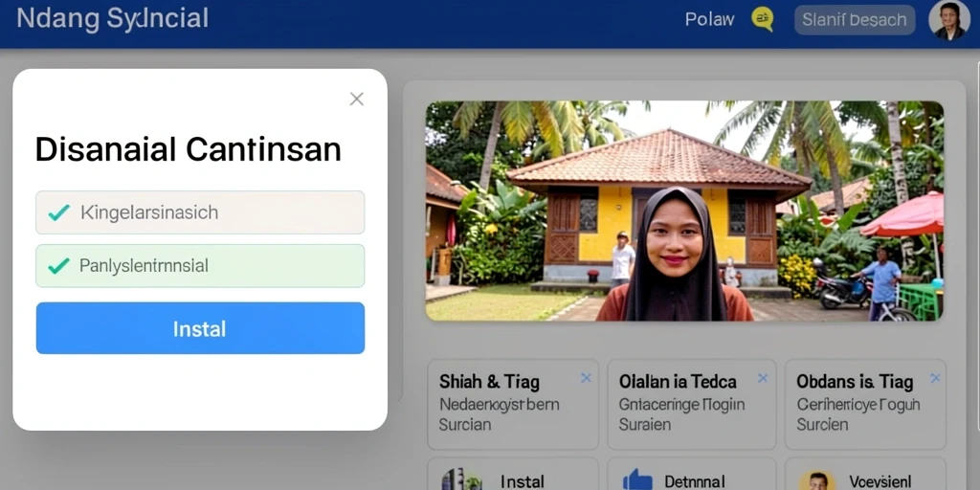This screenshot has width=980, height=490.
Task: Open the Detnnnal card
Action: coord(691,474)
